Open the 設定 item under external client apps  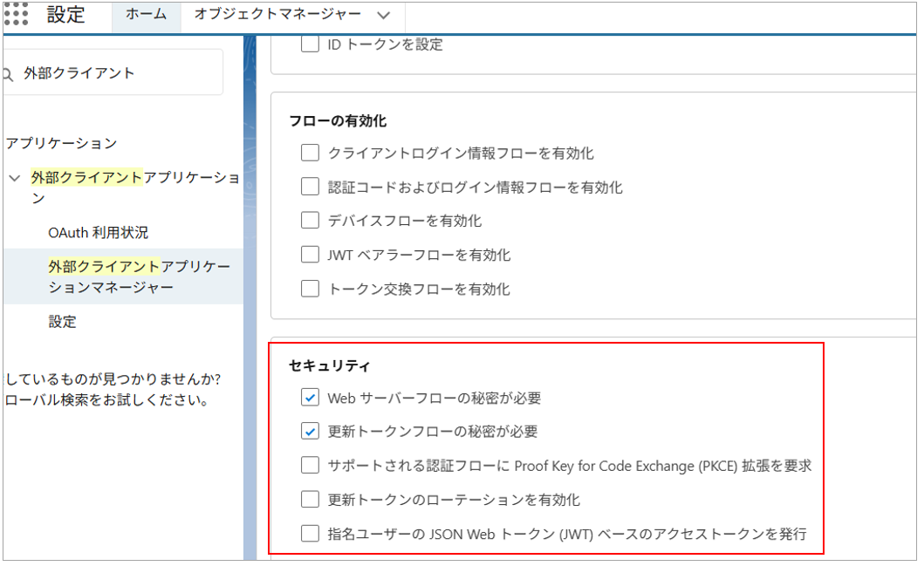pos(63,322)
